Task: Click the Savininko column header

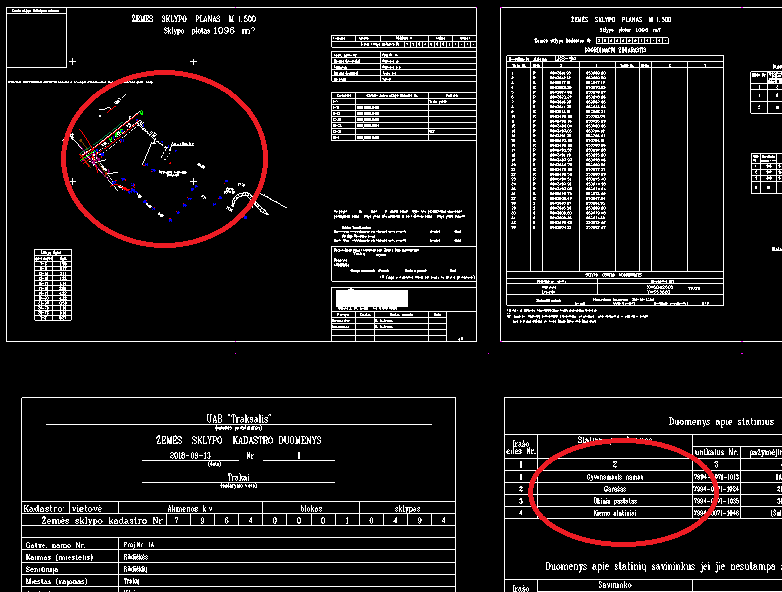Action: point(614,585)
